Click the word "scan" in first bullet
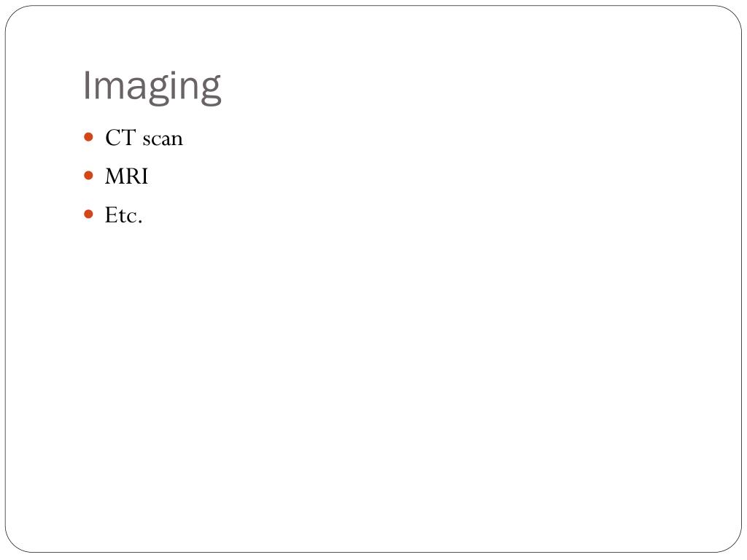The width and height of the screenshot is (747, 560). point(163,139)
